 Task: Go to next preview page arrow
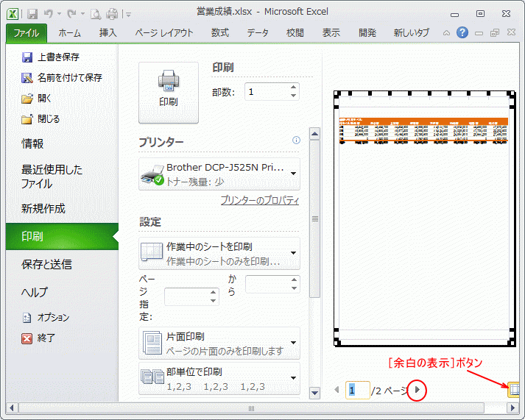point(417,390)
